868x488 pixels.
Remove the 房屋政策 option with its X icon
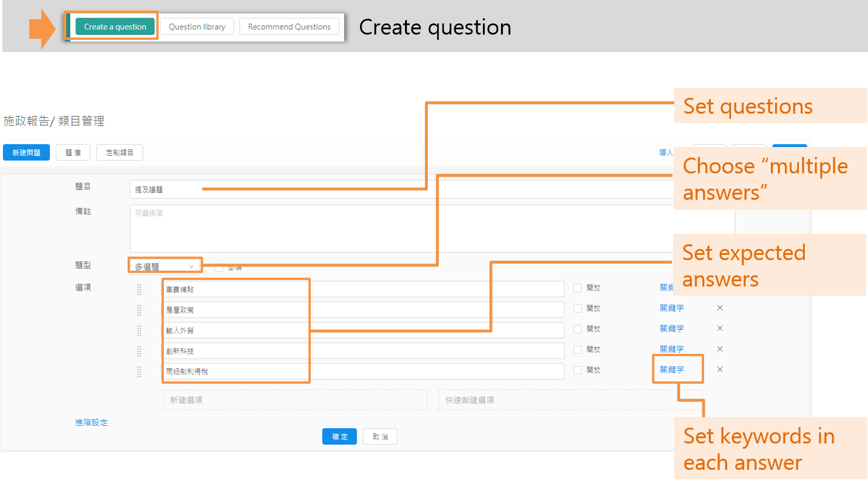(x=720, y=308)
